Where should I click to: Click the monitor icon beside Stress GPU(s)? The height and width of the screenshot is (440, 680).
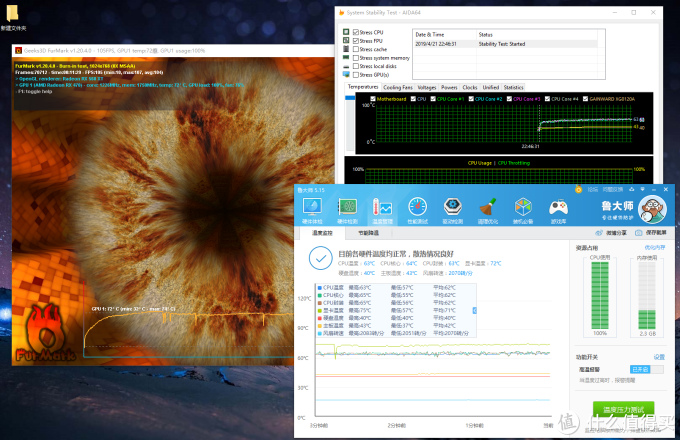tap(346, 75)
